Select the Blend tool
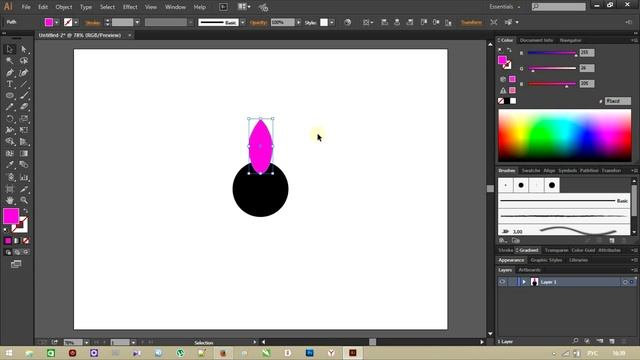Image resolution: width=640 pixels, height=360 pixels. click(x=24, y=165)
